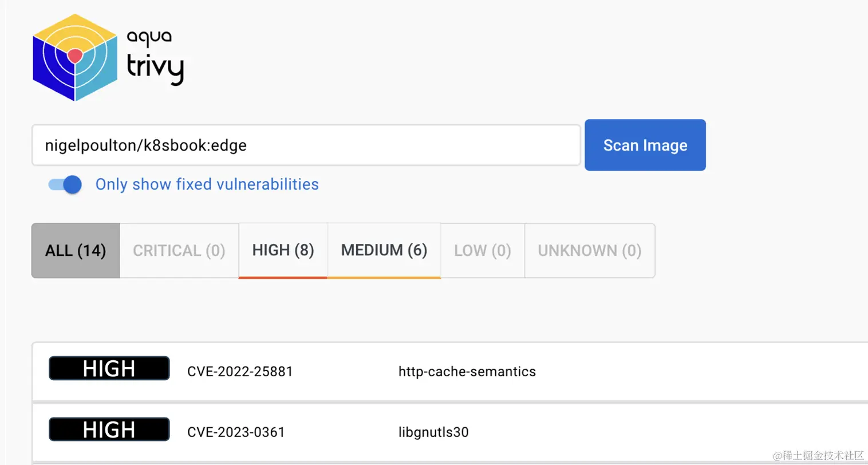The image size is (868, 465).
Task: Focus the image name input field
Action: 306,145
